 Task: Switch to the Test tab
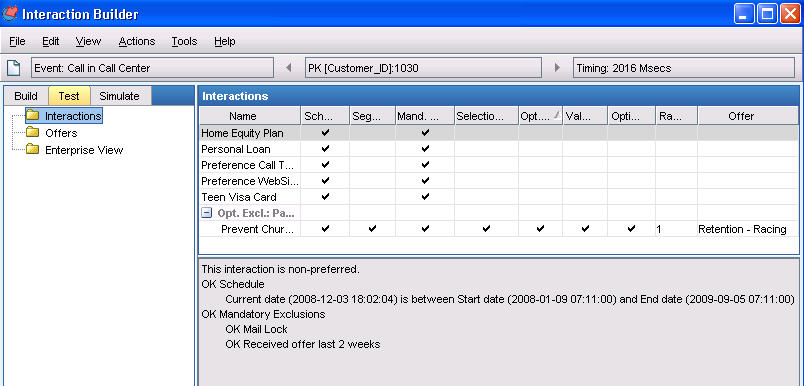coord(69,96)
